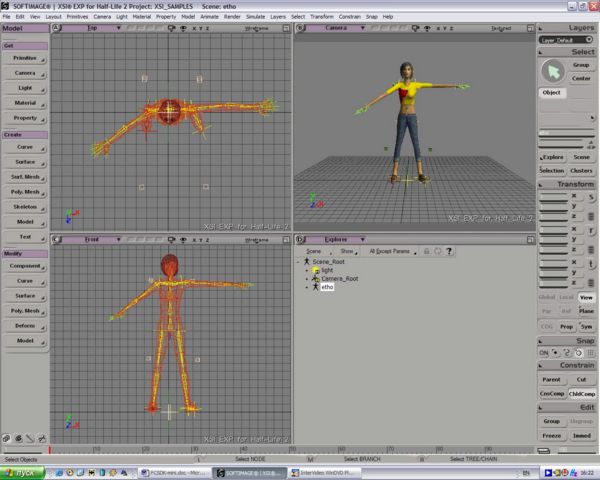The image size is (600, 480).
Task: Open Explorer view type dropdown
Action: coord(337,240)
